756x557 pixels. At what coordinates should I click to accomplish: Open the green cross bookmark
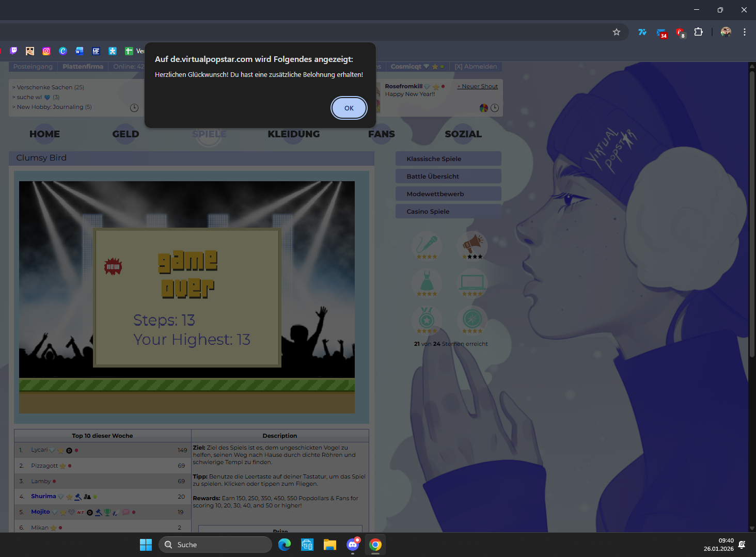pyautogui.click(x=129, y=51)
